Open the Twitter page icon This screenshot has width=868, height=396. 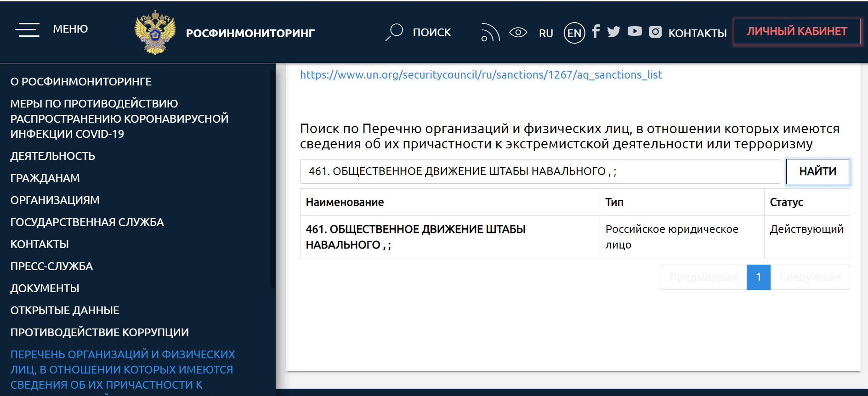point(613,31)
